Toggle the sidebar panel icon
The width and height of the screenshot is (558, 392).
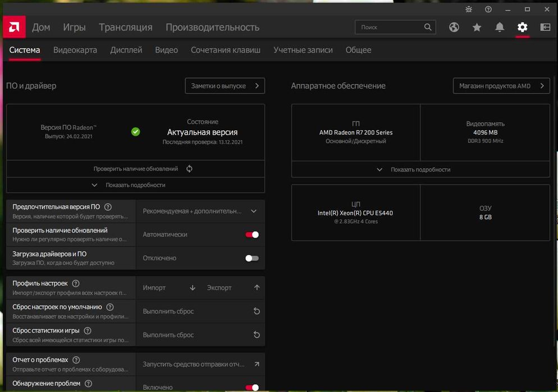click(545, 27)
